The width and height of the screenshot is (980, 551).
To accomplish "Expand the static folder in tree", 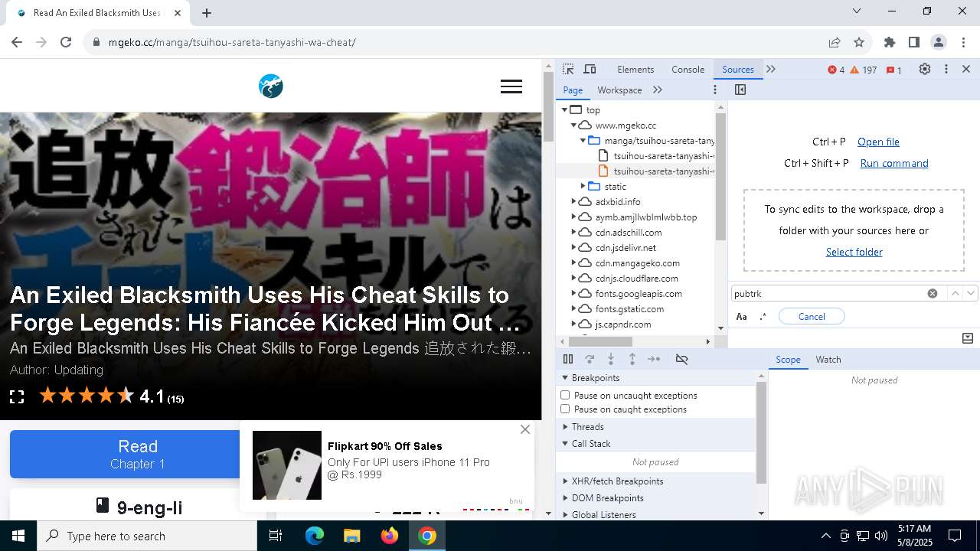I will pyautogui.click(x=583, y=186).
